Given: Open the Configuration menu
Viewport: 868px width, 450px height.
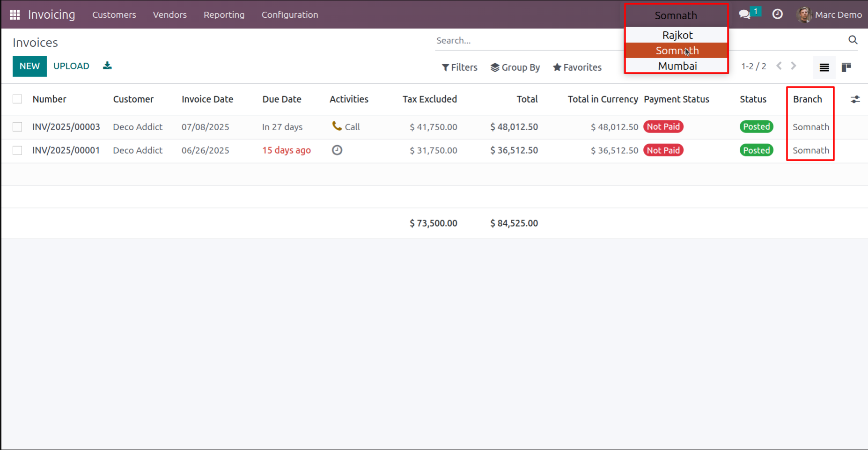Looking at the screenshot, I should 290,15.
